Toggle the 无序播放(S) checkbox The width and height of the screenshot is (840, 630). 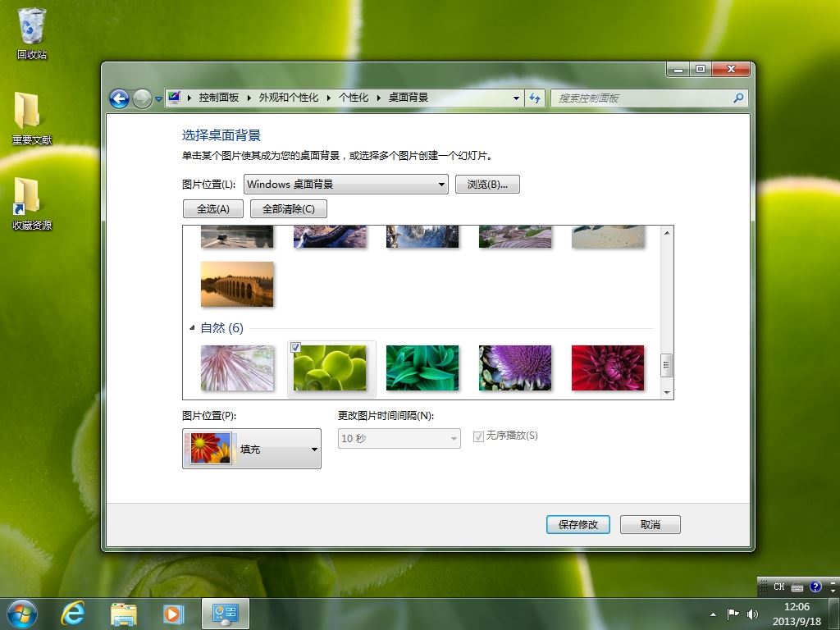coord(478,437)
